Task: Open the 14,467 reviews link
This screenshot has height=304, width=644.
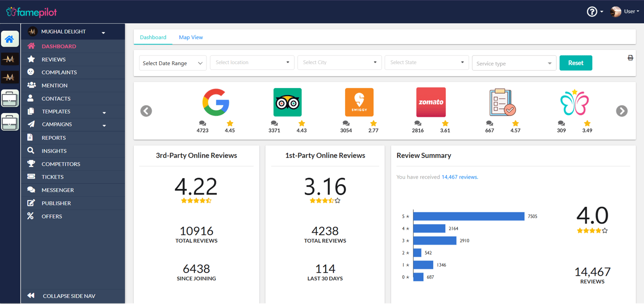Action: point(460,177)
